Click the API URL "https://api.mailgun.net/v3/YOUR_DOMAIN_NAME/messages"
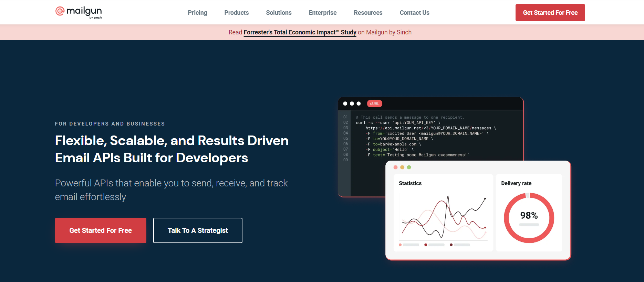The height and width of the screenshot is (282, 644). 428,128
